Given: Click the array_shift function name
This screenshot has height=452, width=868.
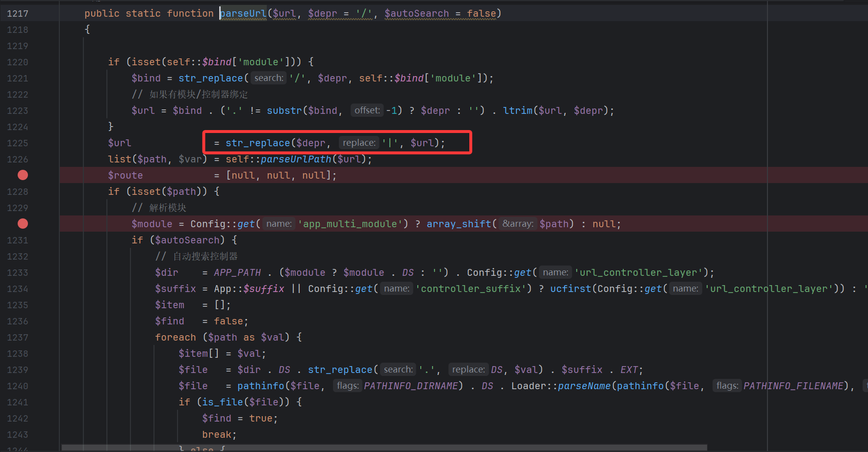Looking at the screenshot, I should tap(459, 224).
